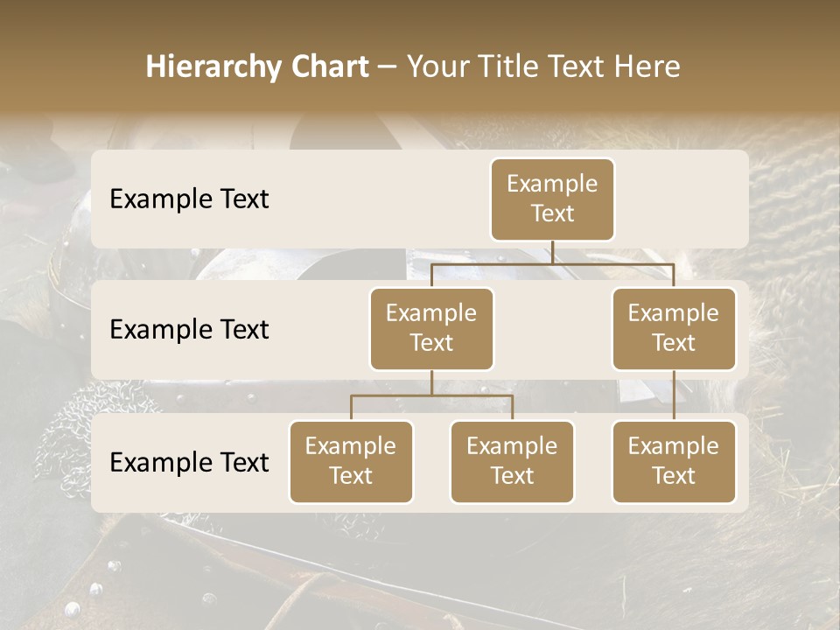Click the second-level left Example Text box
This screenshot has height=630, width=840.
pos(431,328)
